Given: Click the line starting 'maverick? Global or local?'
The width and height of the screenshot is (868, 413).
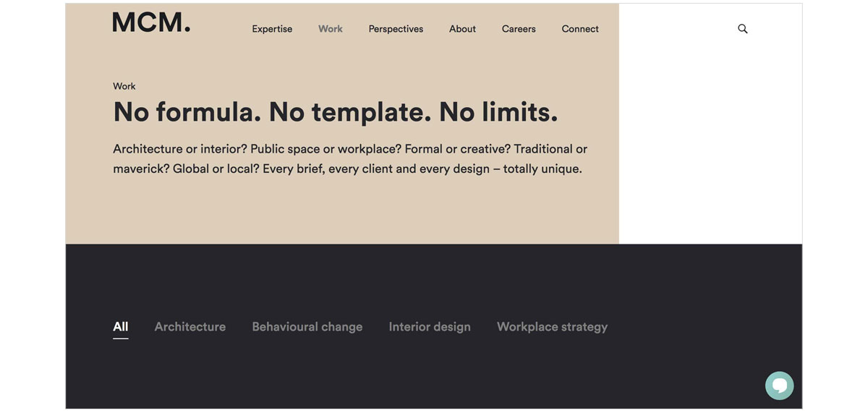Looking at the screenshot, I should 347,169.
